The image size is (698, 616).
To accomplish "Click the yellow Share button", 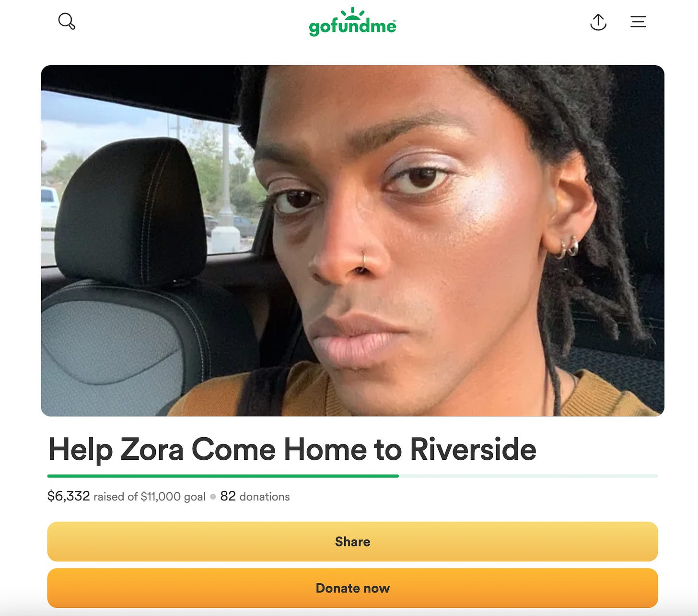I will (x=352, y=542).
